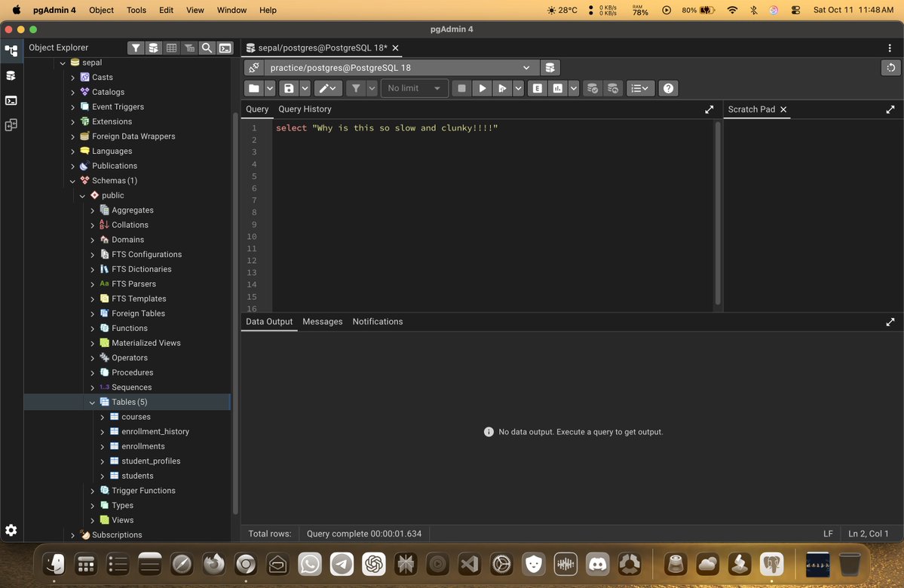Click the LF end-of-line indicator in status bar
This screenshot has height=588, width=904.
828,534
